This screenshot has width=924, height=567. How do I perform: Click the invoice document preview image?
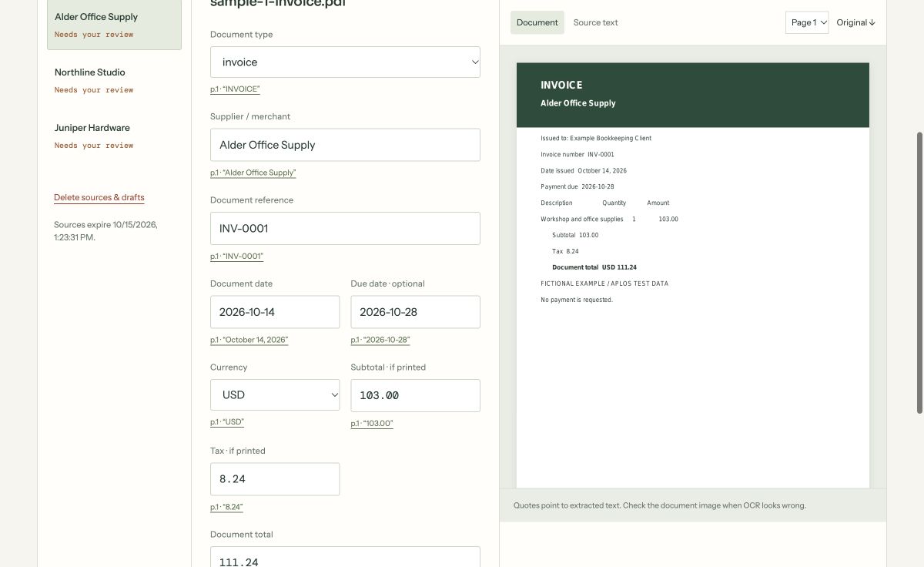(692, 275)
